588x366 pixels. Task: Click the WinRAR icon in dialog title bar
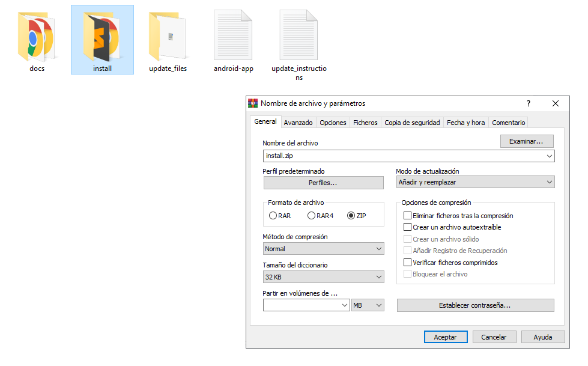(x=253, y=103)
